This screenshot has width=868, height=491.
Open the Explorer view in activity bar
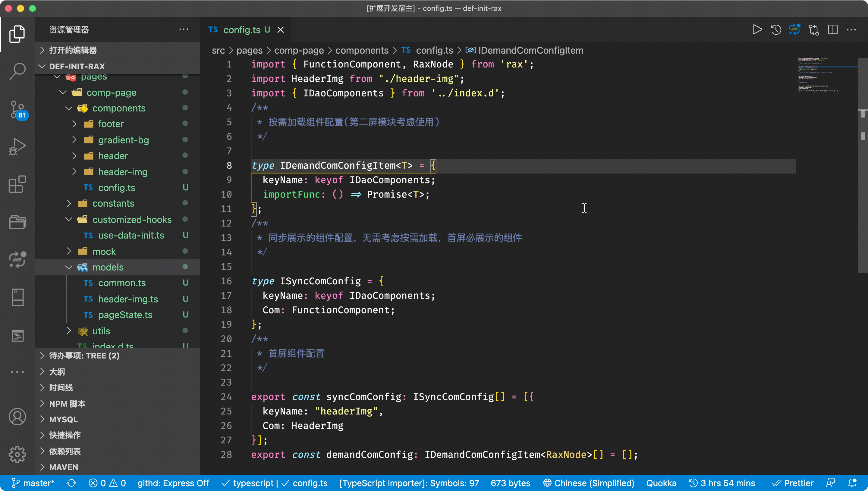tap(17, 34)
